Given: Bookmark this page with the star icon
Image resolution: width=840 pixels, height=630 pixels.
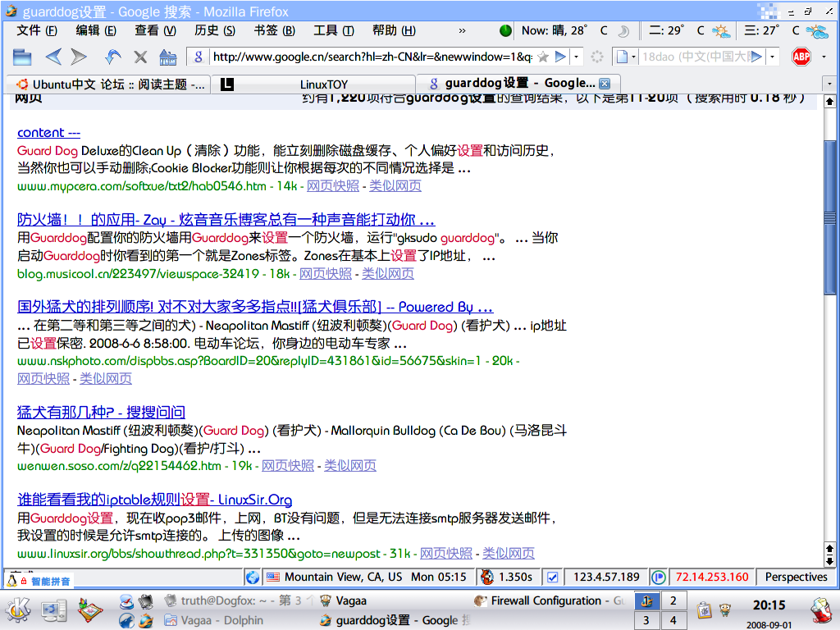Looking at the screenshot, I should pyautogui.click(x=543, y=57).
